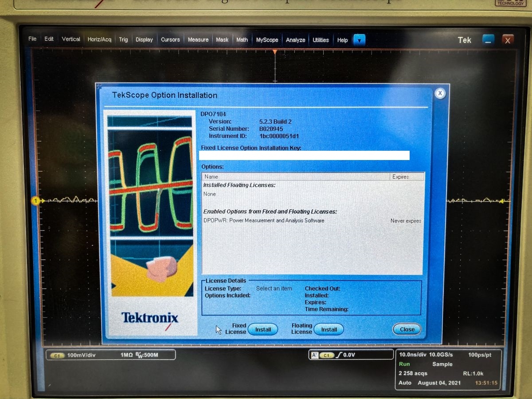Open the Display menu
Viewport: 532px width, 399px height.
[144, 39]
